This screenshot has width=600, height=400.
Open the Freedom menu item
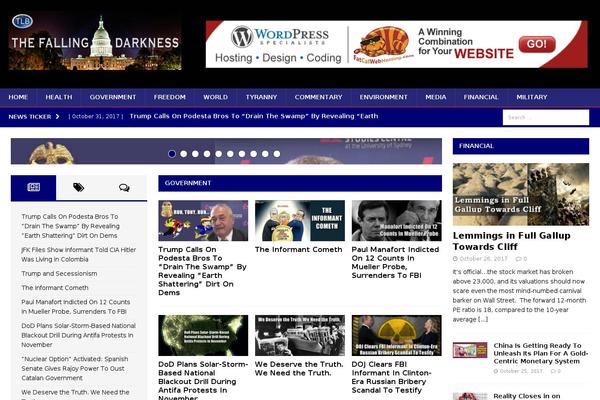170,97
